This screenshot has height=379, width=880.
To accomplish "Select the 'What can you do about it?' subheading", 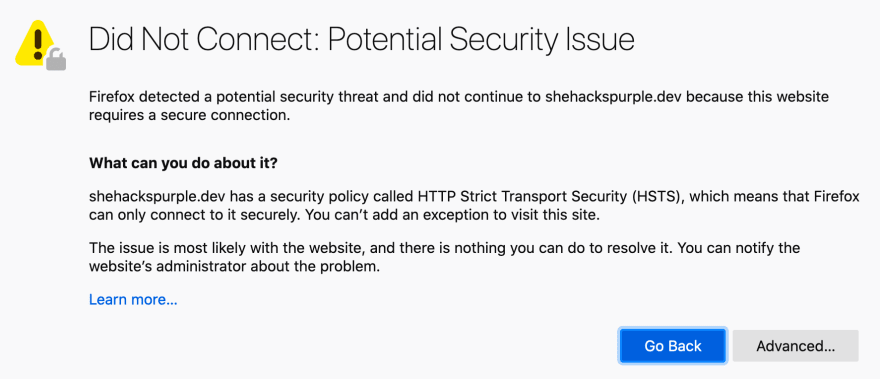I will click(x=184, y=165).
